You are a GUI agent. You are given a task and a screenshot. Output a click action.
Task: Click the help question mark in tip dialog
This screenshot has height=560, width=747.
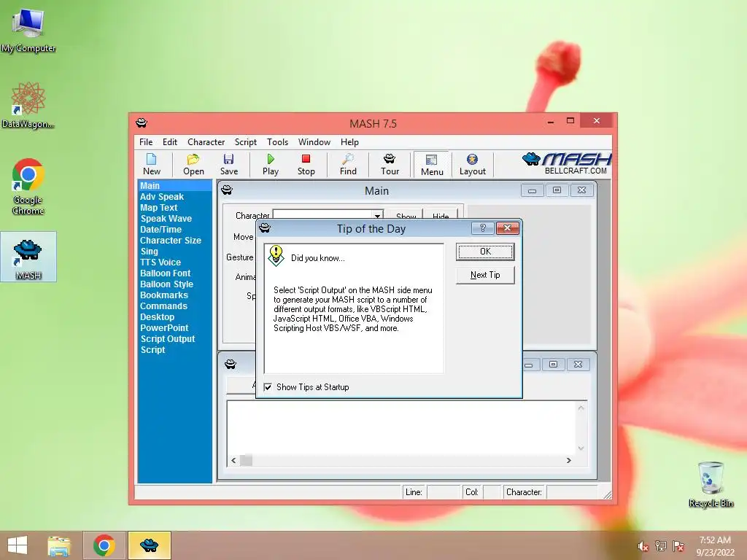[x=482, y=228]
